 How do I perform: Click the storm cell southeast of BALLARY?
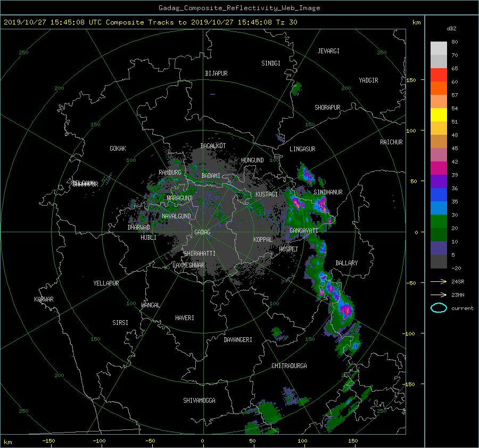click(x=345, y=309)
